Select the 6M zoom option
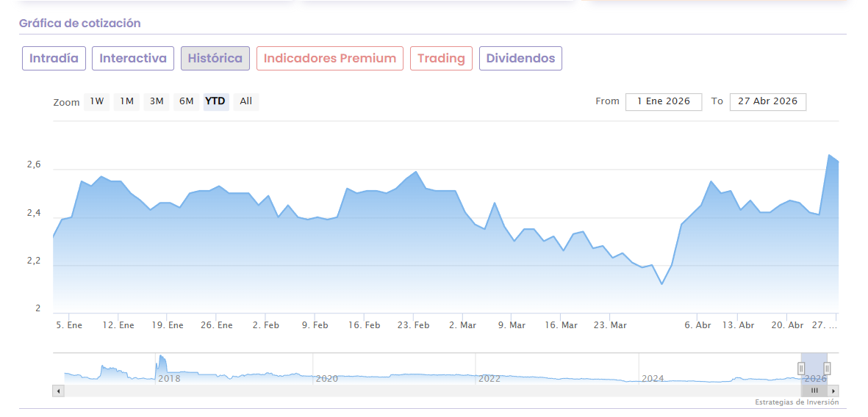 (x=187, y=101)
